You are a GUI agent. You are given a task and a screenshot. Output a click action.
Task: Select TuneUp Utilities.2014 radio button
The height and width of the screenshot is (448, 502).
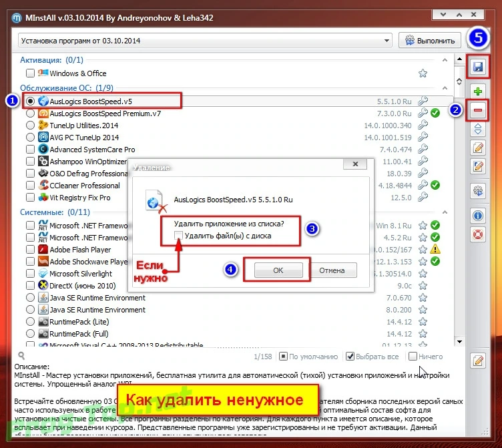pyautogui.click(x=30, y=126)
